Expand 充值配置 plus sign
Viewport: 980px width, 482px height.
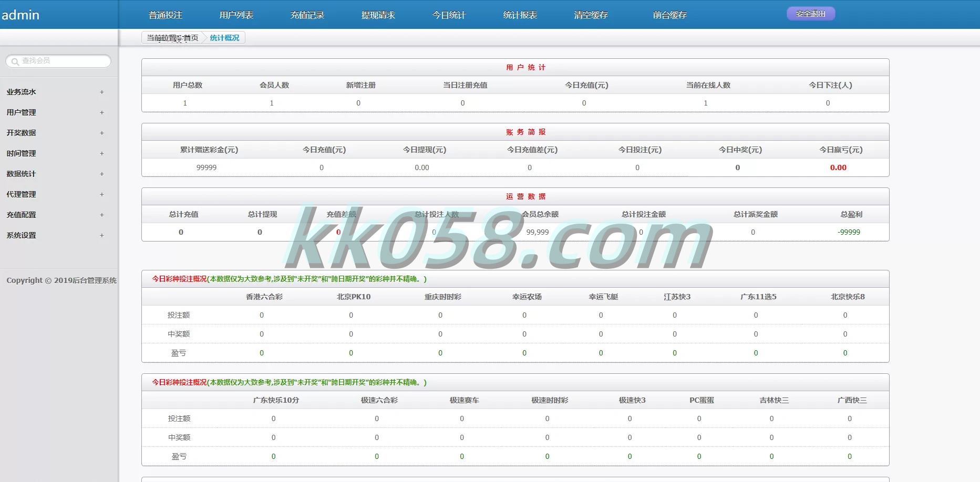[102, 215]
